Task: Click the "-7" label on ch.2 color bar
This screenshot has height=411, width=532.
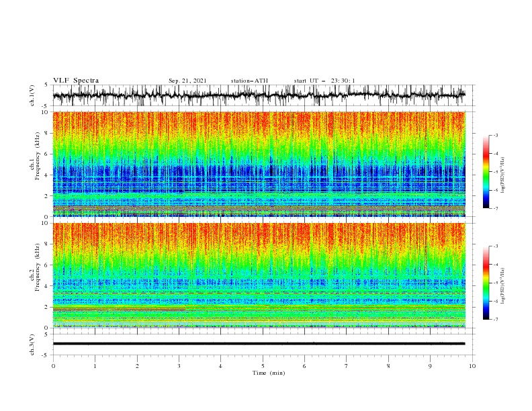Action: coord(496,319)
